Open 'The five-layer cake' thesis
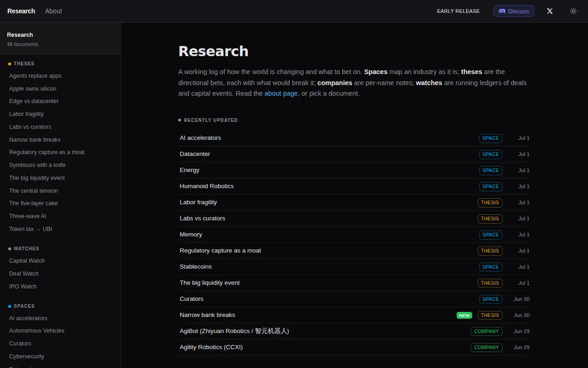Image resolution: width=588 pixels, height=368 pixels. [x=34, y=203]
